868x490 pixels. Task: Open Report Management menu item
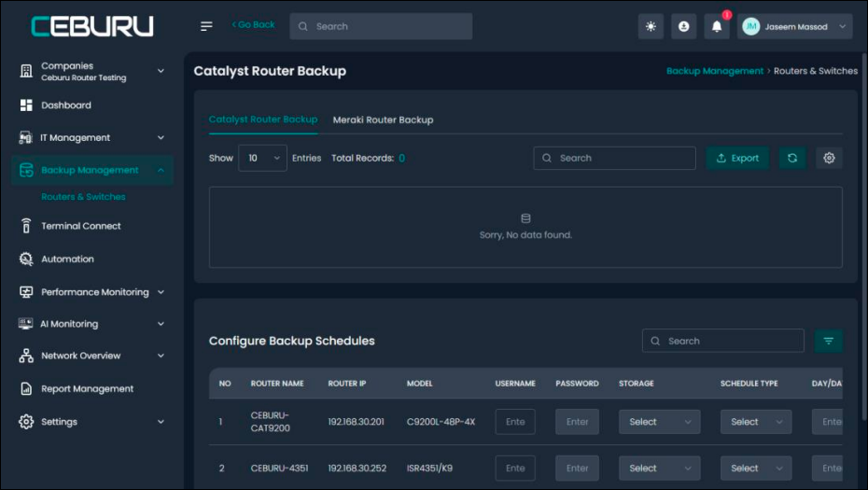pos(87,388)
